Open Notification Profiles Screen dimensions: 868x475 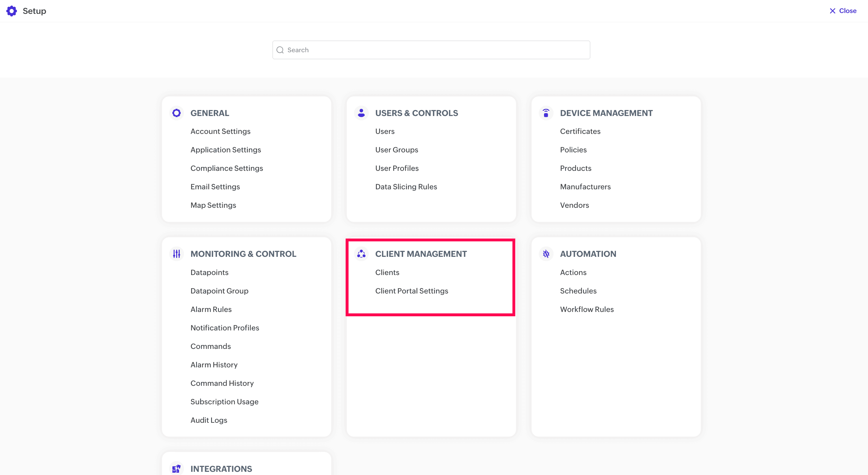[224, 328]
